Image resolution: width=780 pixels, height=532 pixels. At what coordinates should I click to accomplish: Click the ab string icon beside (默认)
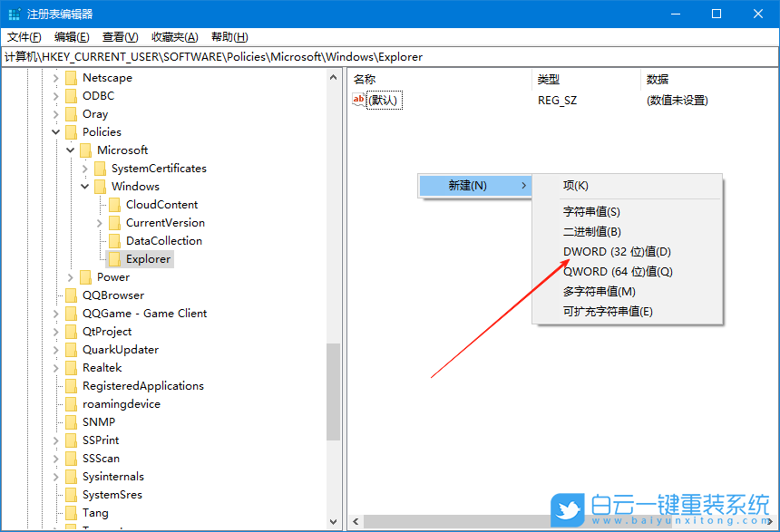(x=357, y=100)
